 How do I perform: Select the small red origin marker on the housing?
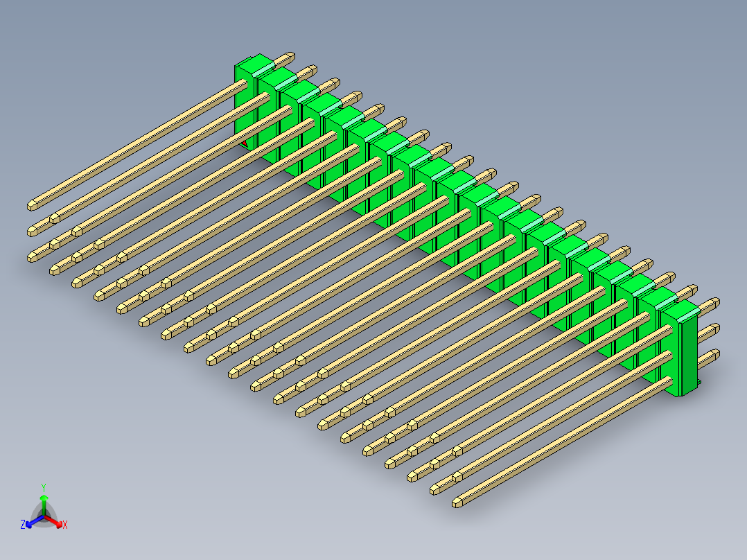[245, 143]
